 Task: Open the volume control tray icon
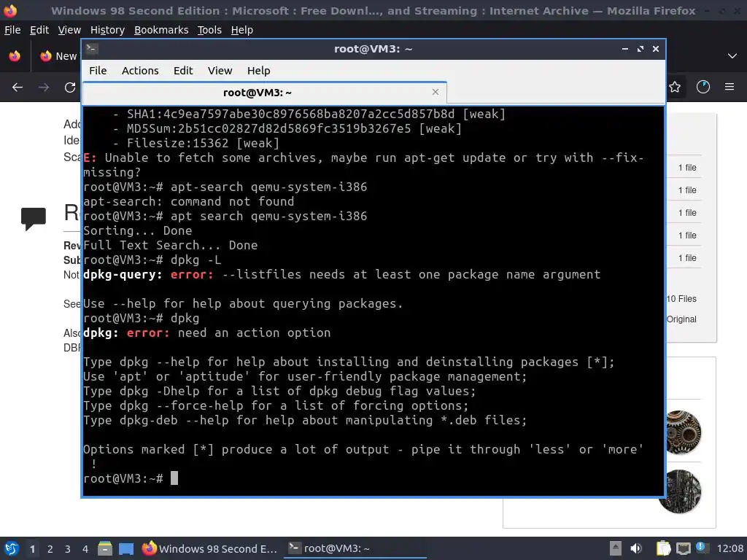pos(636,548)
